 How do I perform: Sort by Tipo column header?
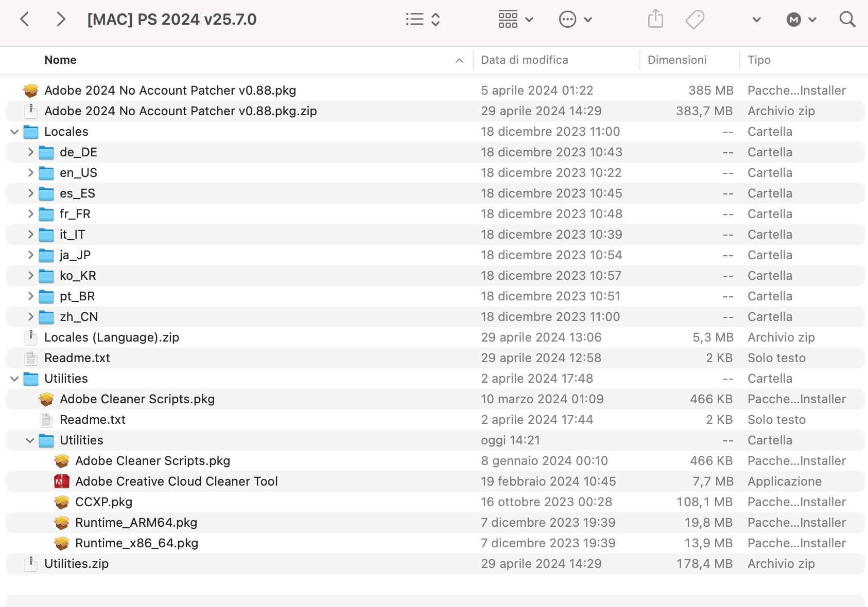[x=759, y=60]
